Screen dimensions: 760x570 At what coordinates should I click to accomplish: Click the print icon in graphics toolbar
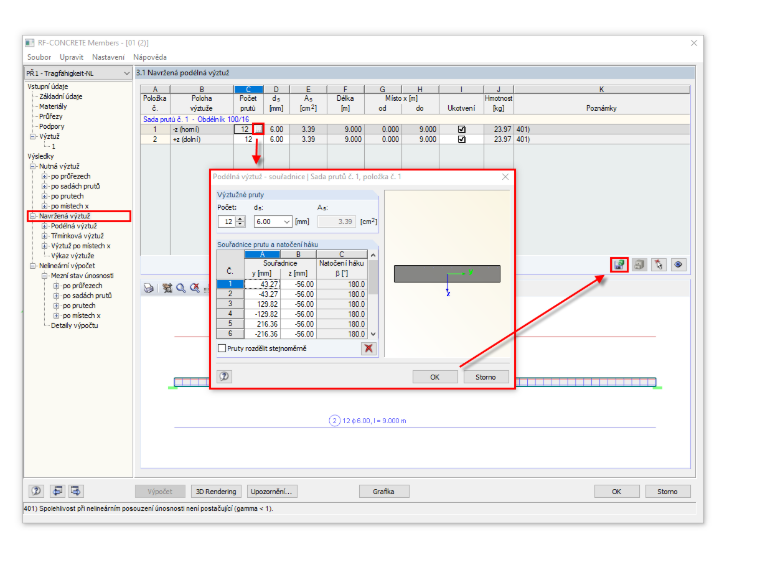click(149, 288)
